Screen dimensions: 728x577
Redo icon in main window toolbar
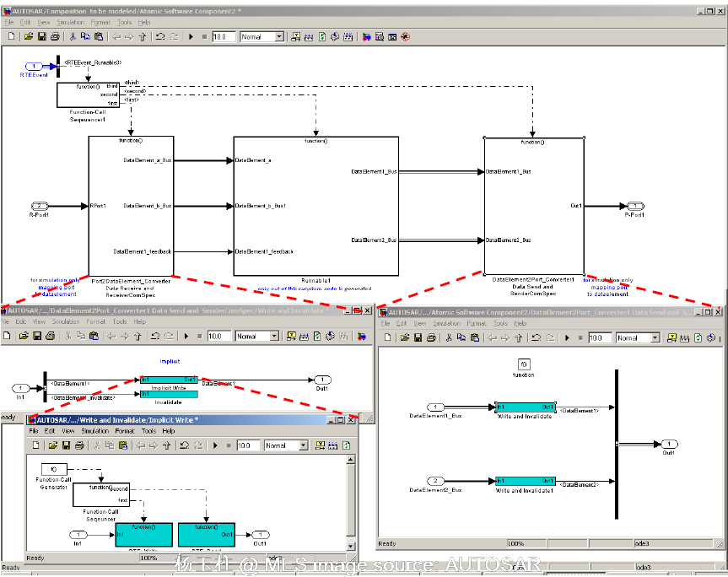pos(174,36)
